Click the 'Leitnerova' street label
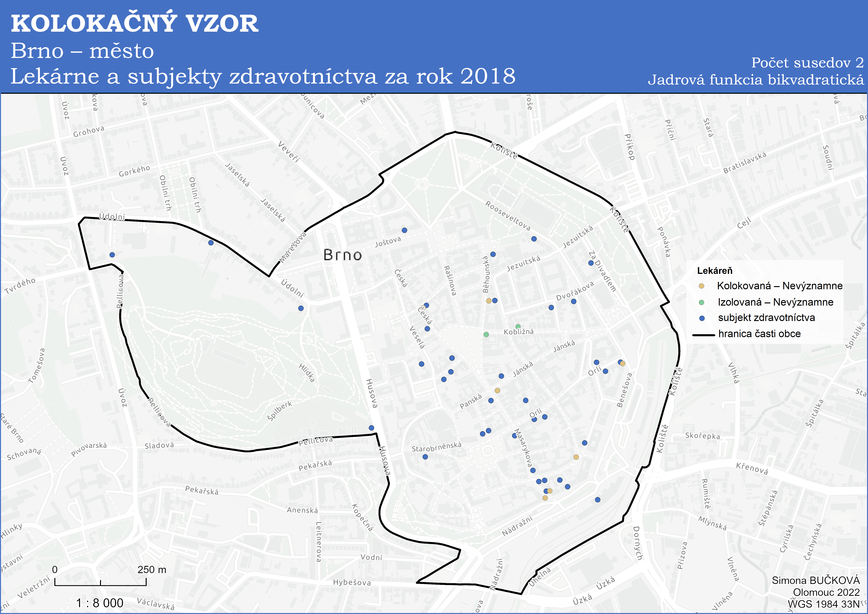 tap(319, 542)
